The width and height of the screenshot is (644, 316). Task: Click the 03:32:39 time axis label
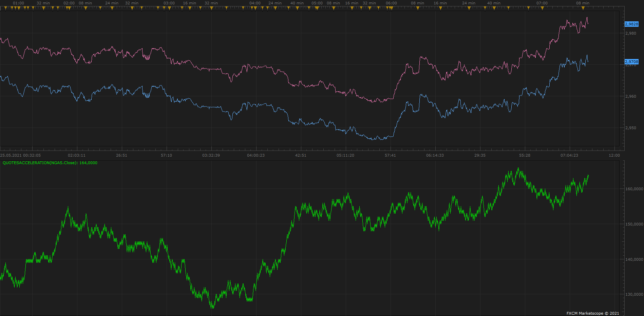coord(211,155)
